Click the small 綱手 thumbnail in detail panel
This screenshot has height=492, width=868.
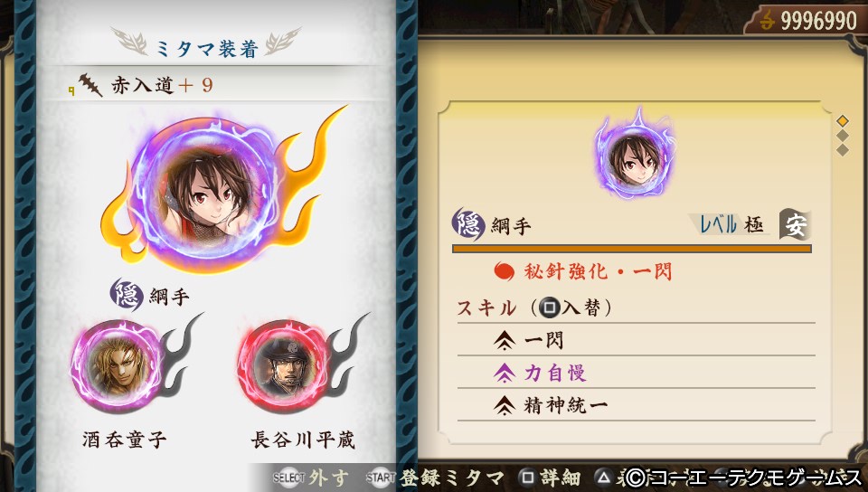tap(635, 154)
